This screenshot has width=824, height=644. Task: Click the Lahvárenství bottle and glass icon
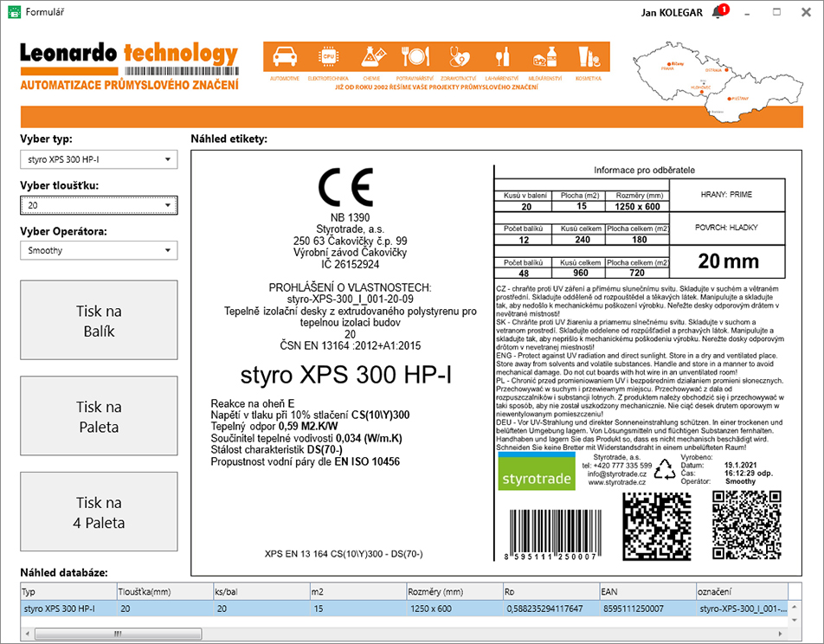502,57
